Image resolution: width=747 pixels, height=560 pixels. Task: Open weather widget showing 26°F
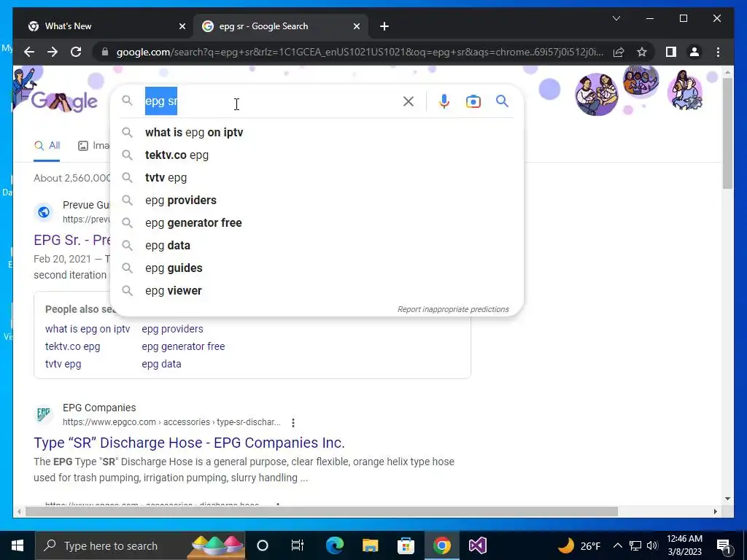coord(578,545)
